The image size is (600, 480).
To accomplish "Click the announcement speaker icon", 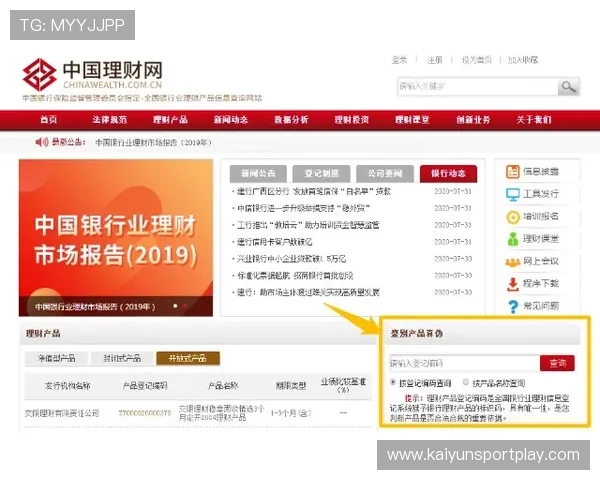I will (x=42, y=142).
